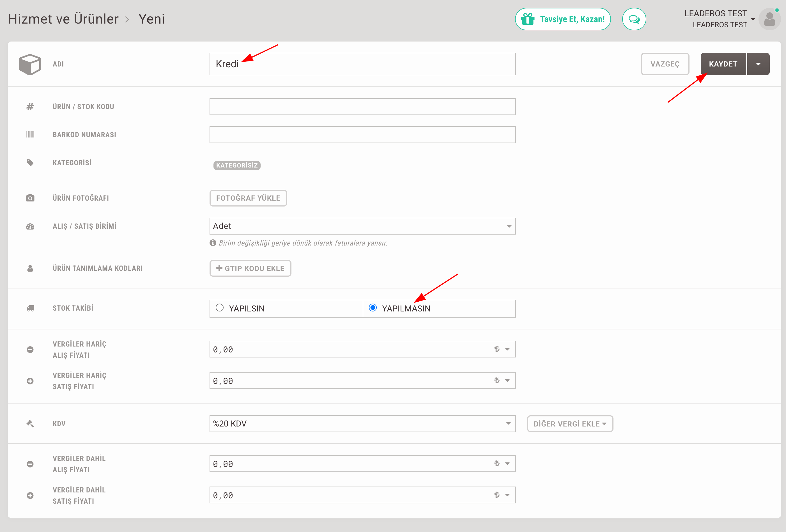
Task: Click the info icon under unit dropdown
Action: point(213,243)
